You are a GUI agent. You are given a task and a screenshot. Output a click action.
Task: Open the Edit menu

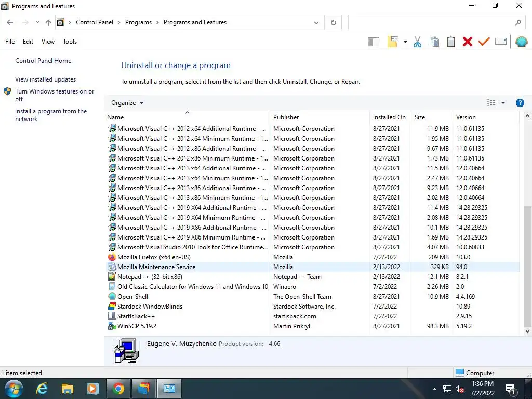[x=28, y=42]
